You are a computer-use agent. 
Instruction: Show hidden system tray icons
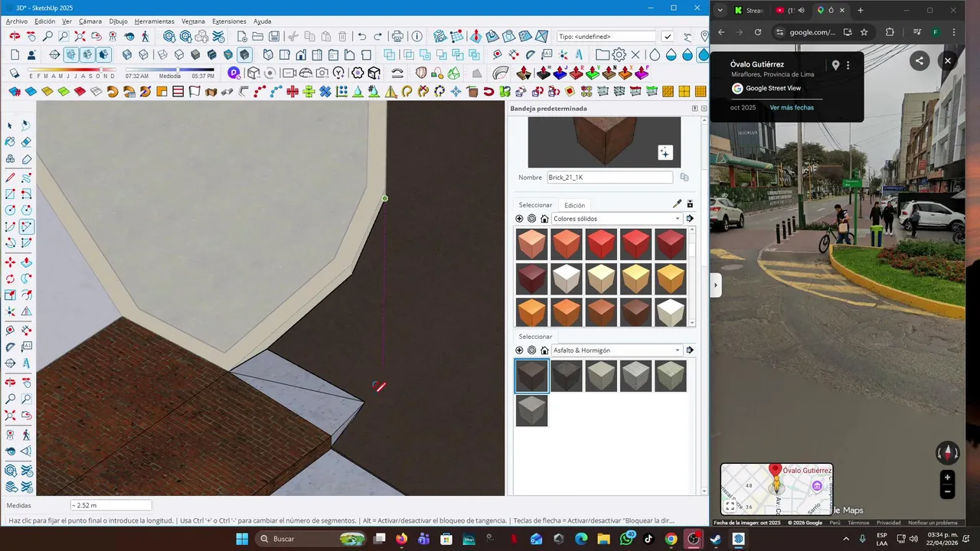click(x=846, y=539)
